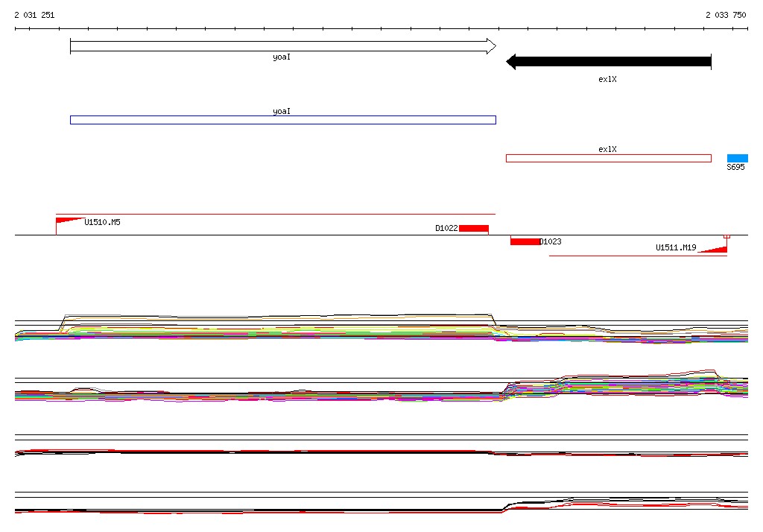Click the yoaI label under the white arrow
Screen dimensions: 763x532
pyautogui.click(x=281, y=57)
